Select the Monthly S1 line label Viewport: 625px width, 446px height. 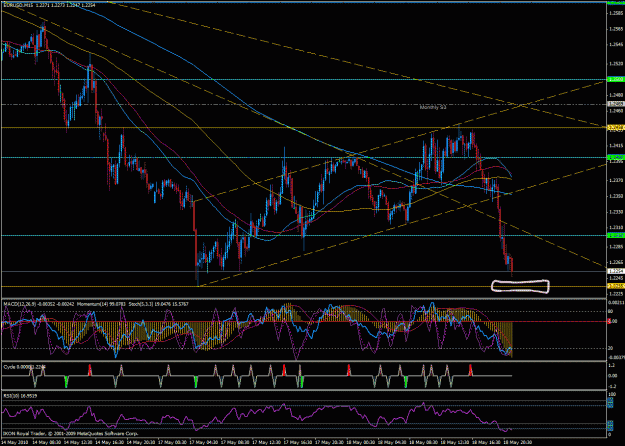click(x=433, y=107)
